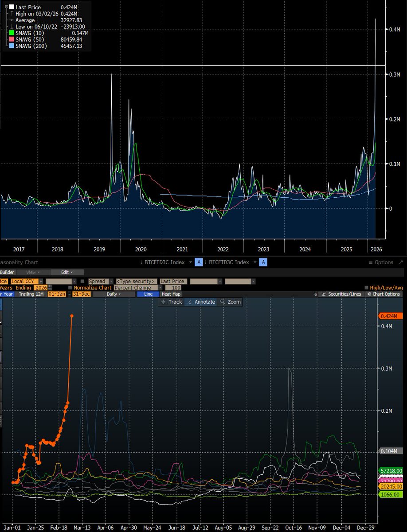Viewport: 407px width, 532px height.
Task: Click the red SMAVG (50) color swatch
Action: (x=12, y=39)
